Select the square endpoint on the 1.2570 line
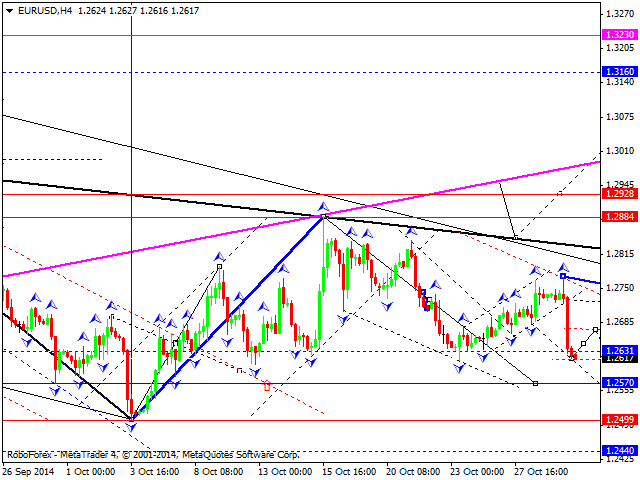Viewport: 640px width, 480px height. (x=537, y=383)
